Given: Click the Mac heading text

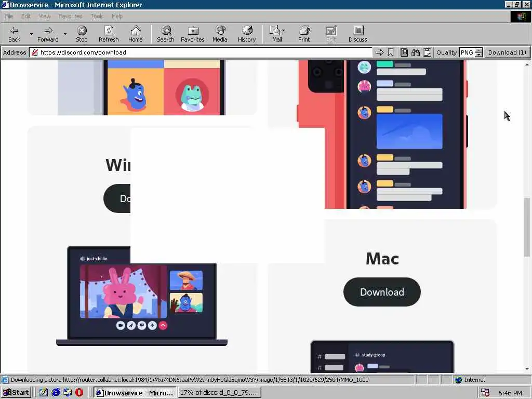Looking at the screenshot, I should pyautogui.click(x=382, y=259).
